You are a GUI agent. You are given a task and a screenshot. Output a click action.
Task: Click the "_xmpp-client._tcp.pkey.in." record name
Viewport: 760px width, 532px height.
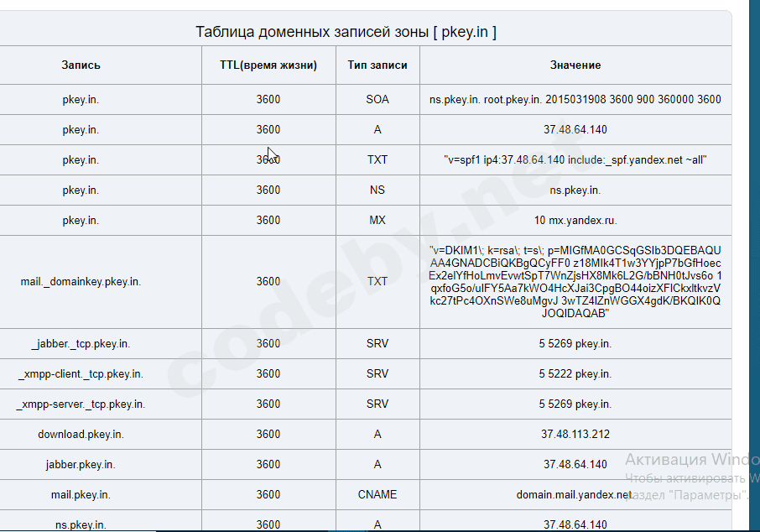tap(81, 373)
